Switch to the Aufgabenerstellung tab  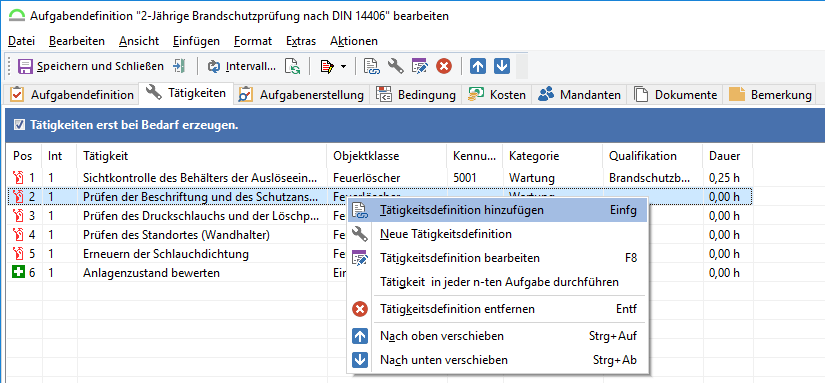tap(301, 95)
